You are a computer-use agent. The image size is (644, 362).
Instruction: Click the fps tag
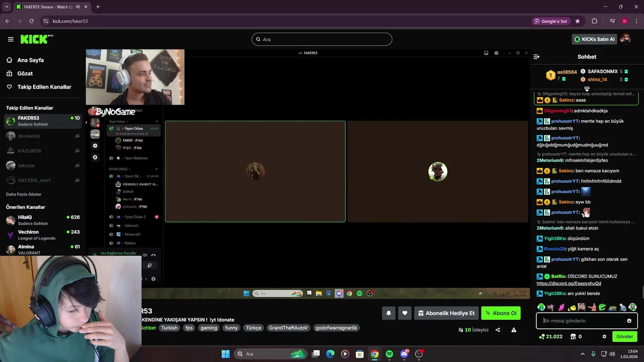pos(189,328)
